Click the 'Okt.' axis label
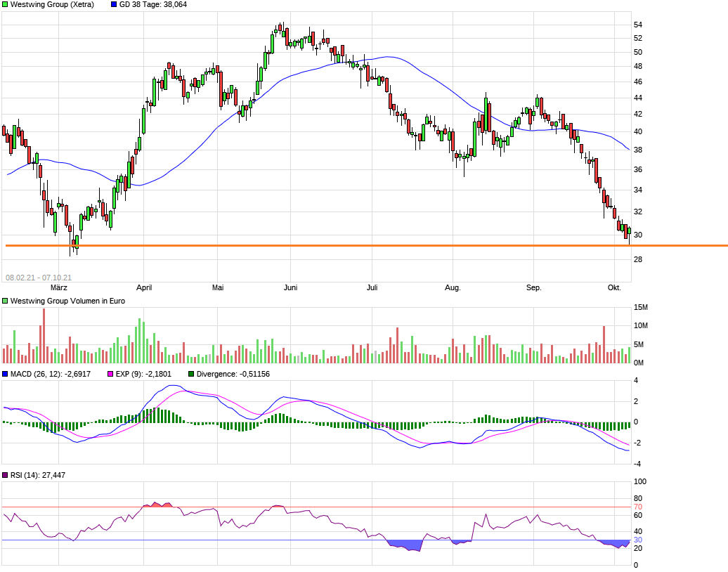The image size is (728, 572). (614, 288)
